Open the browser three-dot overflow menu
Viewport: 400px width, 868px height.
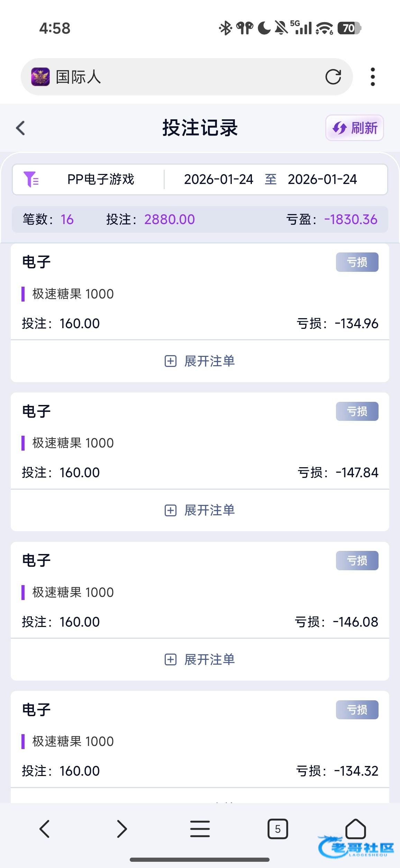[x=373, y=77]
